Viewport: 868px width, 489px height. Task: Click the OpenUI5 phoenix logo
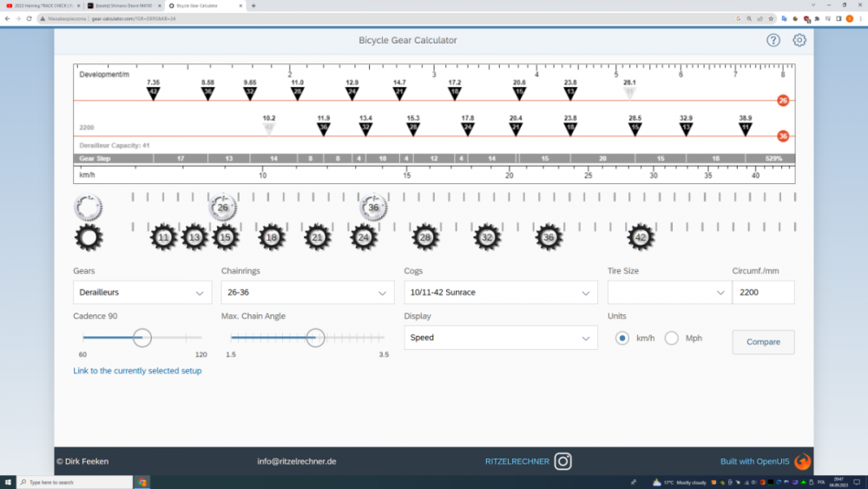click(x=802, y=461)
